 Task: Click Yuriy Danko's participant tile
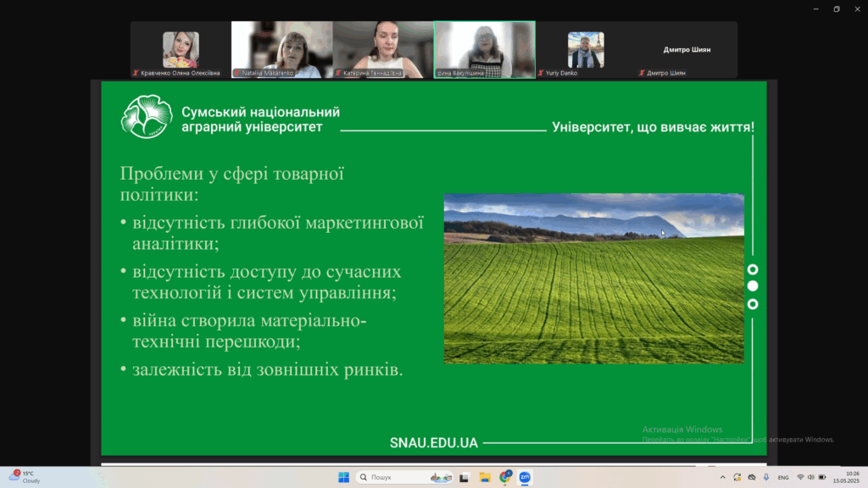pos(586,50)
